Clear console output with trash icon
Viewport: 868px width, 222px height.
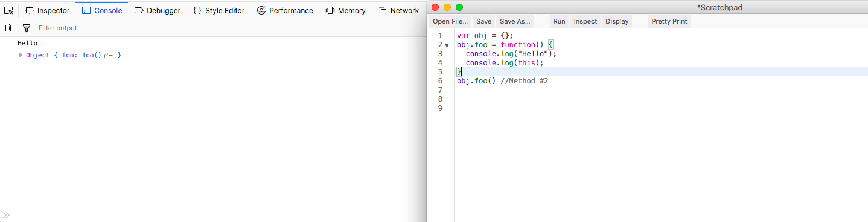(8, 28)
